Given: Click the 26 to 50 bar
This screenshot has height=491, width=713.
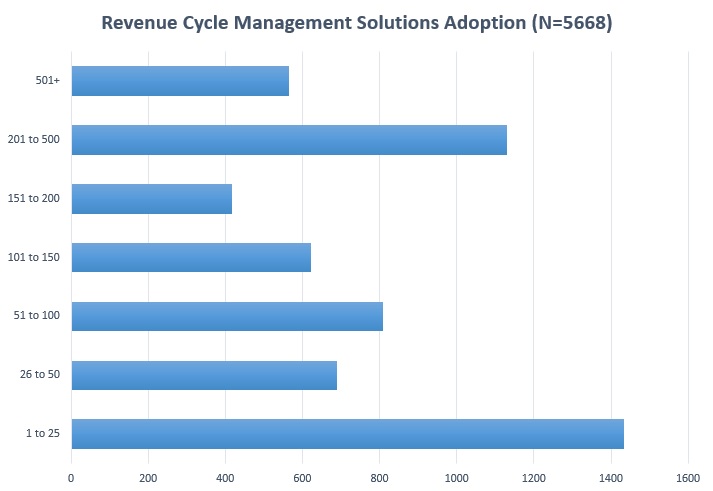Looking at the screenshot, I should [x=204, y=375].
